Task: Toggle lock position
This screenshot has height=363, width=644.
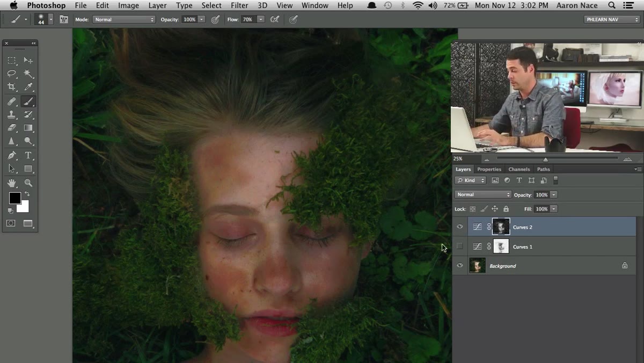Action: click(495, 209)
